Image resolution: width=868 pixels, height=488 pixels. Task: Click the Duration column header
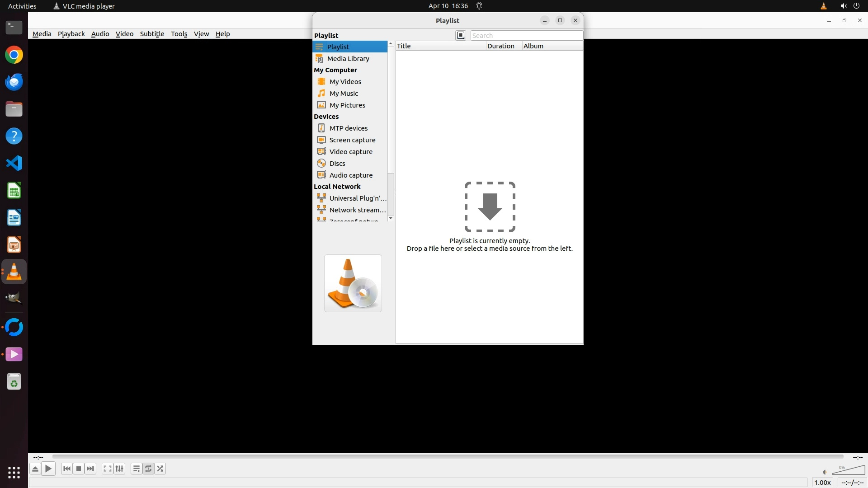[500, 46]
